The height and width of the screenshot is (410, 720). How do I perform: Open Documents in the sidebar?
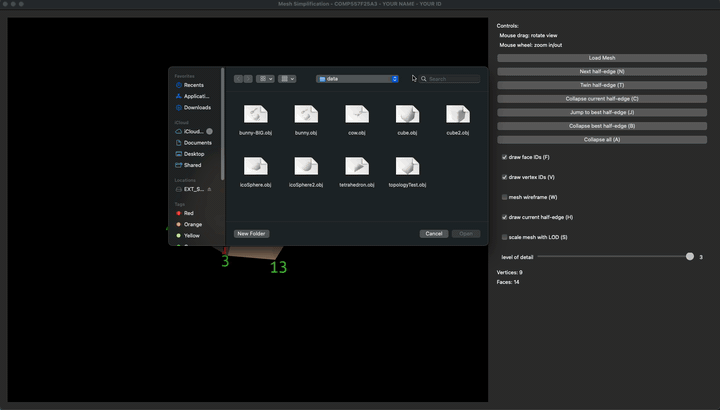193,143
